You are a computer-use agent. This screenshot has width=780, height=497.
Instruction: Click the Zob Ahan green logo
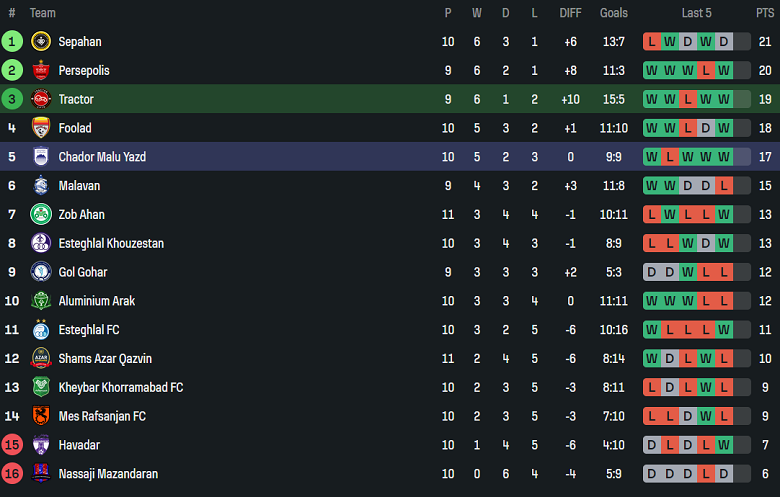[41, 214]
